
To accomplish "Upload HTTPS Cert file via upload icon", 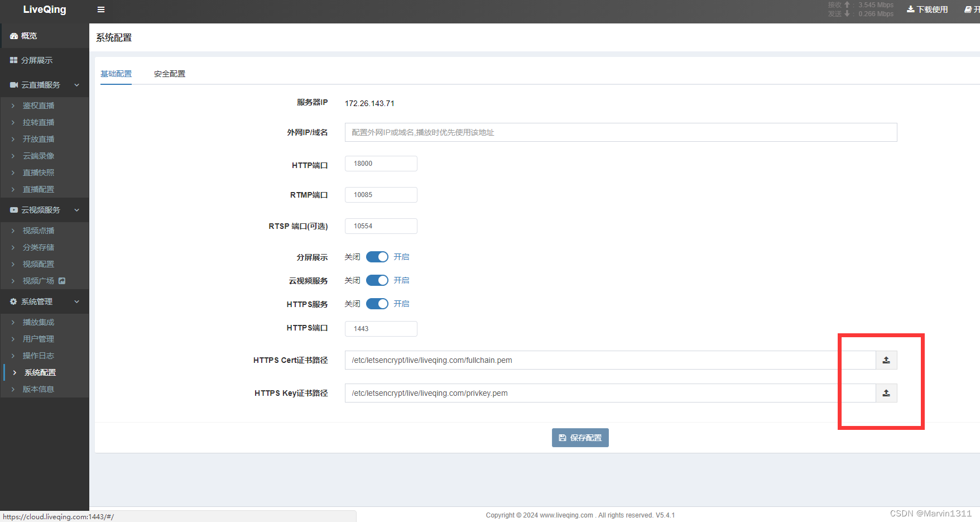I will coord(886,360).
